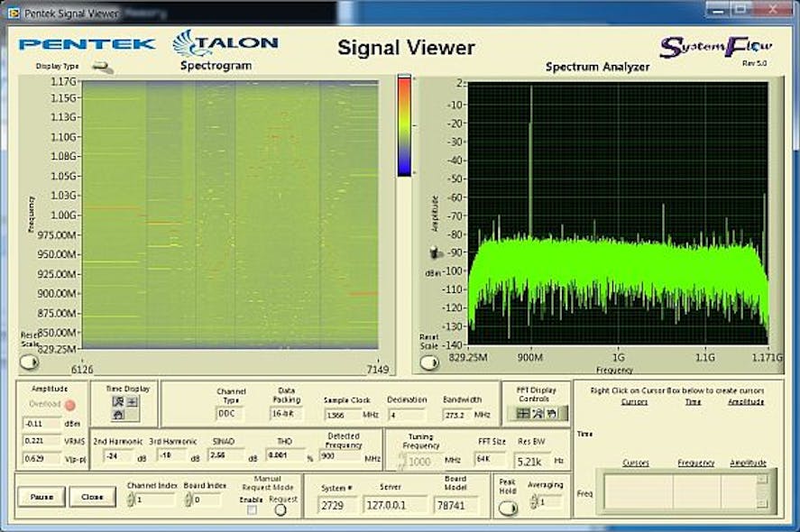Image resolution: width=800 pixels, height=532 pixels.
Task: Click the zoom icon in Time Display controls
Action: (119, 401)
